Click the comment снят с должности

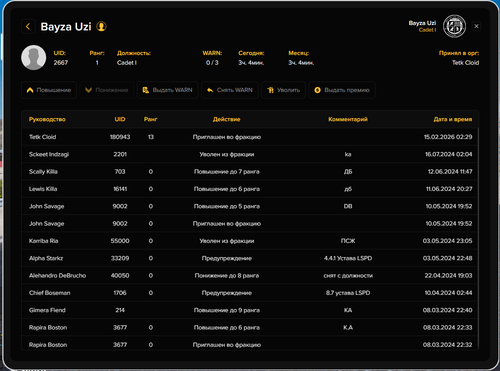pos(348,276)
